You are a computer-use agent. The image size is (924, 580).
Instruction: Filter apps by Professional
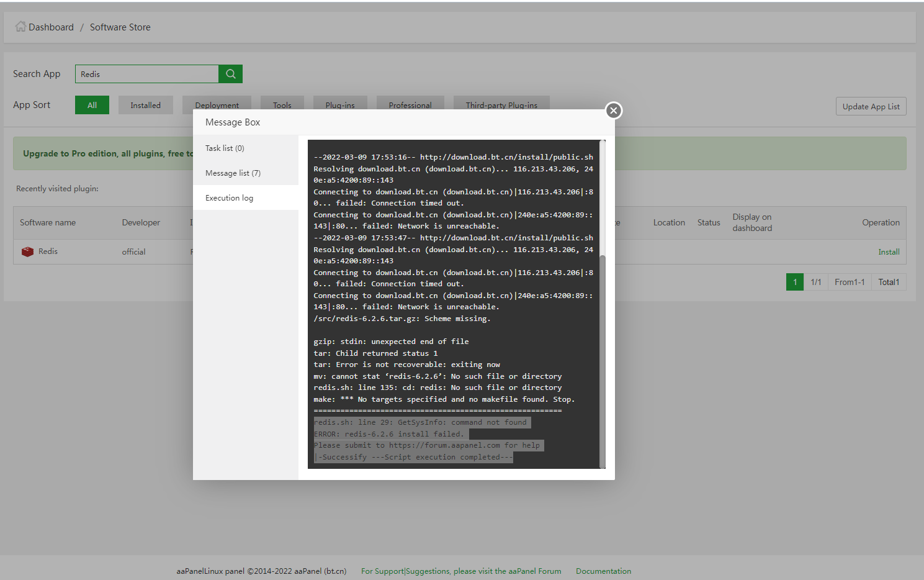[410, 104]
